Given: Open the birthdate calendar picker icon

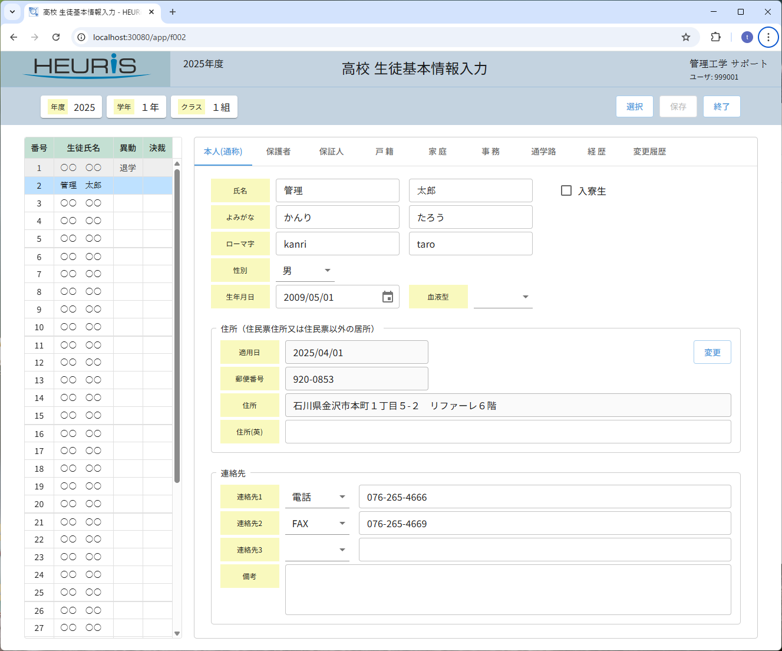Looking at the screenshot, I should pyautogui.click(x=388, y=297).
